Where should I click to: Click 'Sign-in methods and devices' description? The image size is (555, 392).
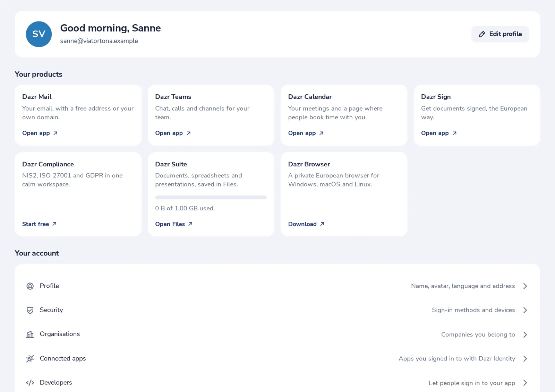pos(473,310)
